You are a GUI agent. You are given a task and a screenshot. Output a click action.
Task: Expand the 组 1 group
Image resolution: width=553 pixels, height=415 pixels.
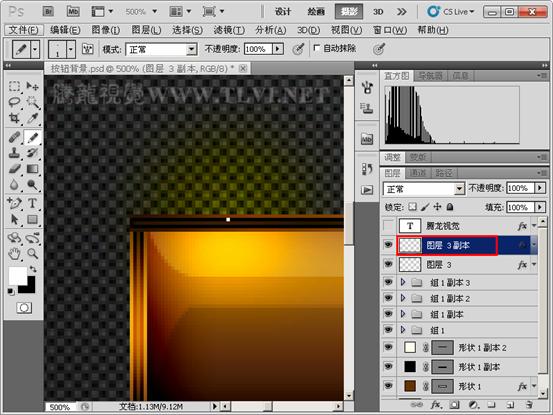coord(403,330)
